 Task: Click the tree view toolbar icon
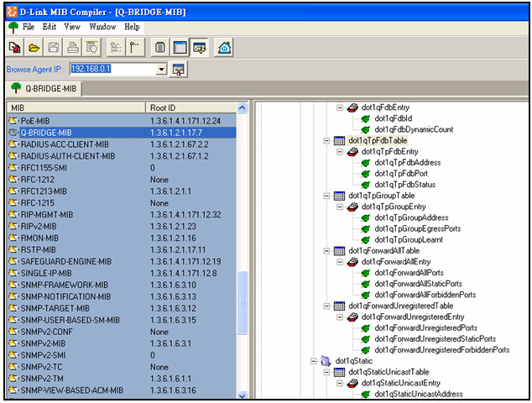tap(115, 48)
